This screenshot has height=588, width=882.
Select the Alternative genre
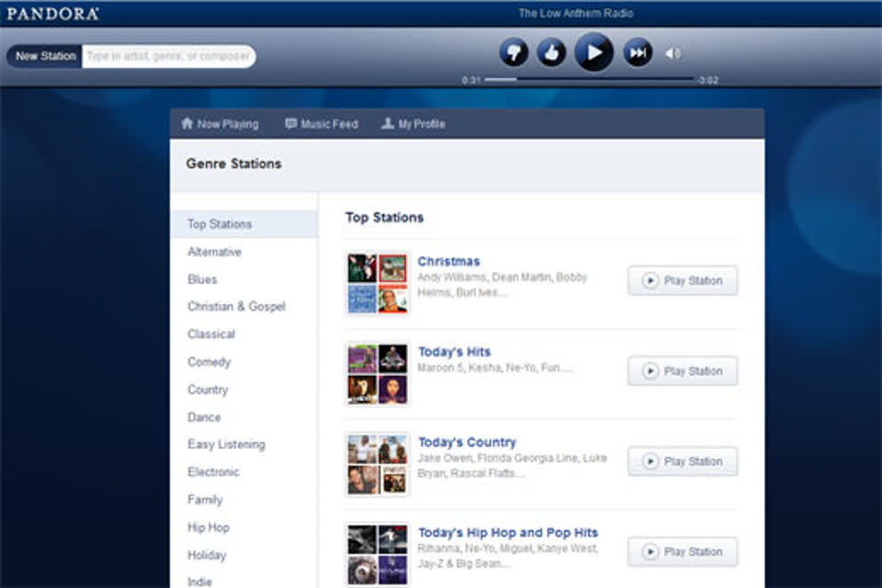click(215, 251)
